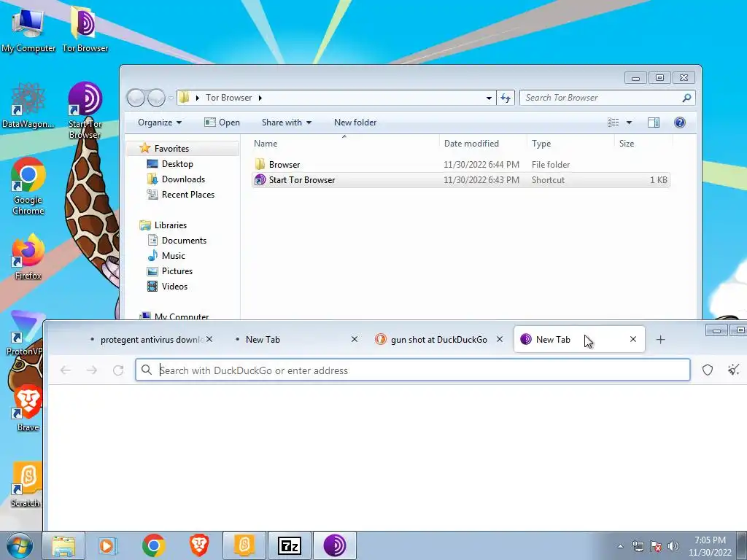Click the Windows Start orb
747x560 pixels.
click(x=19, y=545)
